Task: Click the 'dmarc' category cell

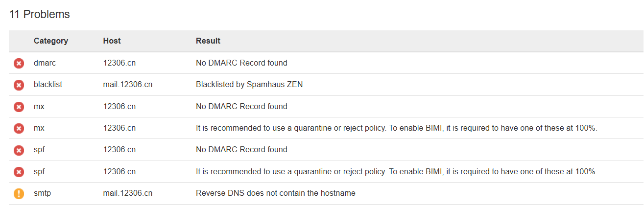Action: [x=45, y=63]
